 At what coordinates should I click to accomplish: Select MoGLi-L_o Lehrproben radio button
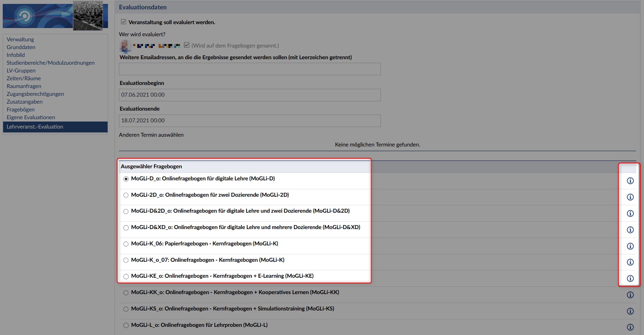[126, 325]
